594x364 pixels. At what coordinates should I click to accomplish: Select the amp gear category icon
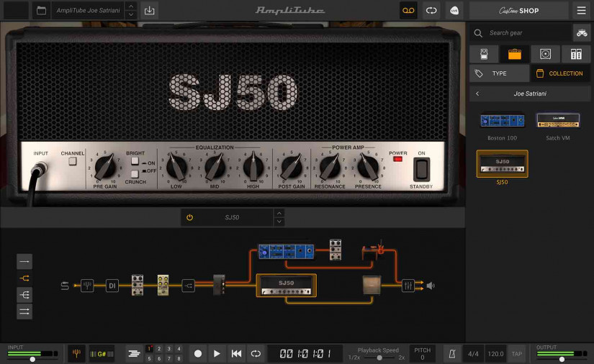(515, 54)
